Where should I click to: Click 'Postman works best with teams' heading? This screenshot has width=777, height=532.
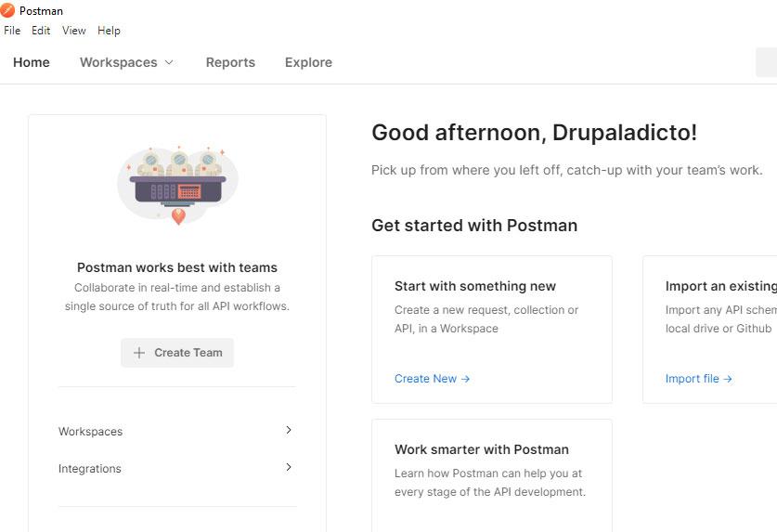[177, 267]
